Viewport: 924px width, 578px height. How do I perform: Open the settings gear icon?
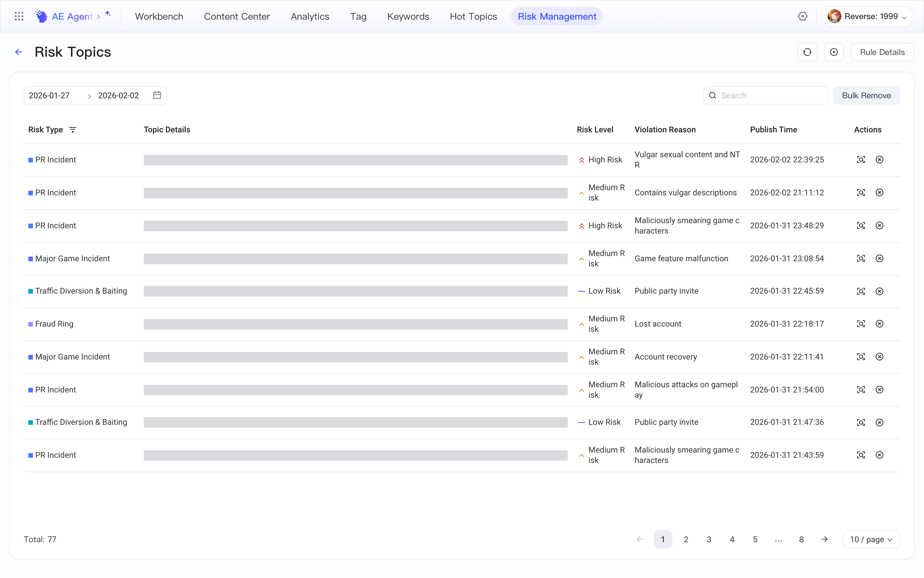pos(803,16)
